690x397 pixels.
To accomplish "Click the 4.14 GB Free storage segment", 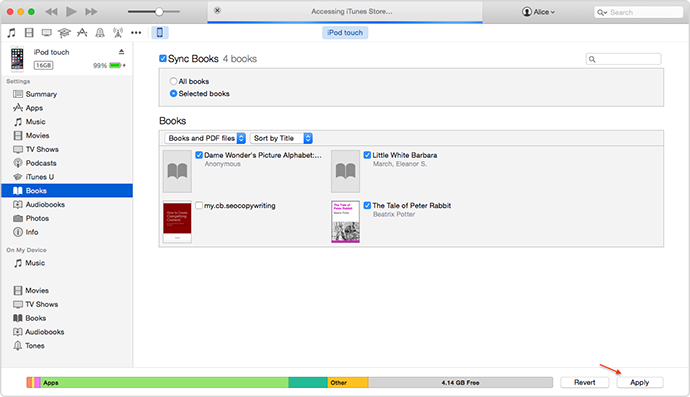I will [x=460, y=382].
